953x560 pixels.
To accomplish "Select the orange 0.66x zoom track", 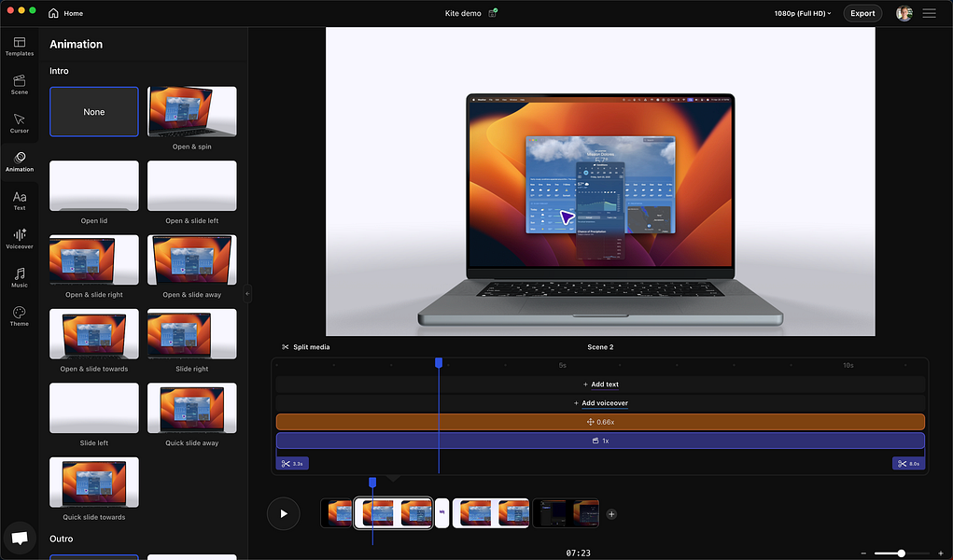I will 600,422.
